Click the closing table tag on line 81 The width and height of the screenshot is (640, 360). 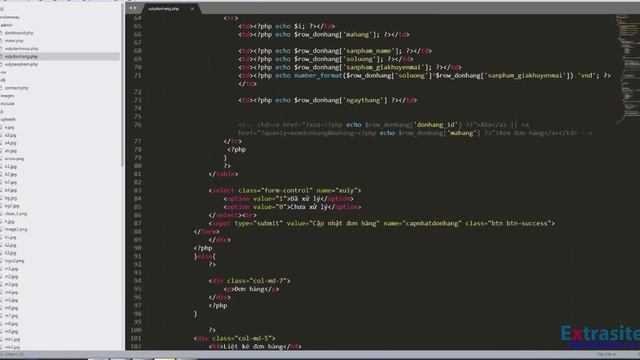coord(223,174)
